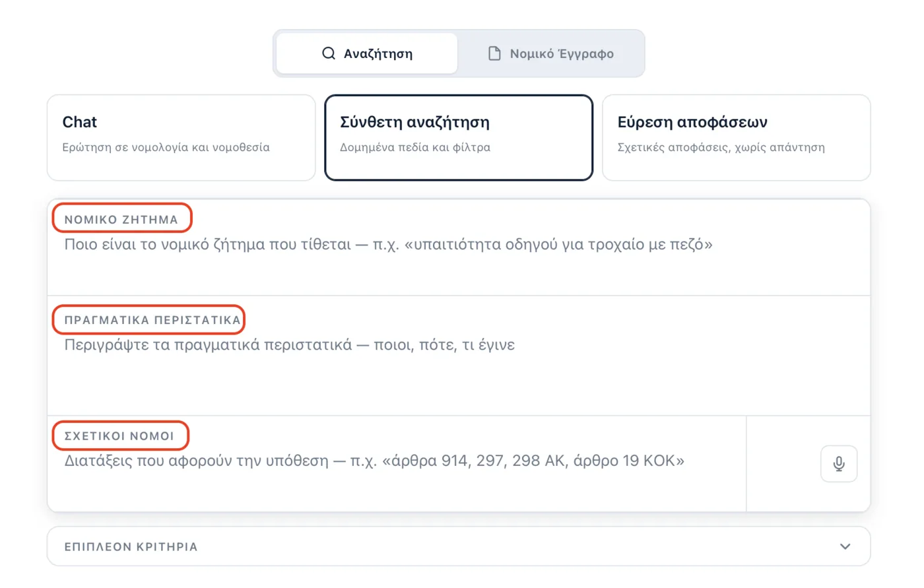Select the Εύρεση αποφάσεων mode card
This screenshot has height=588, width=924.
(x=736, y=137)
